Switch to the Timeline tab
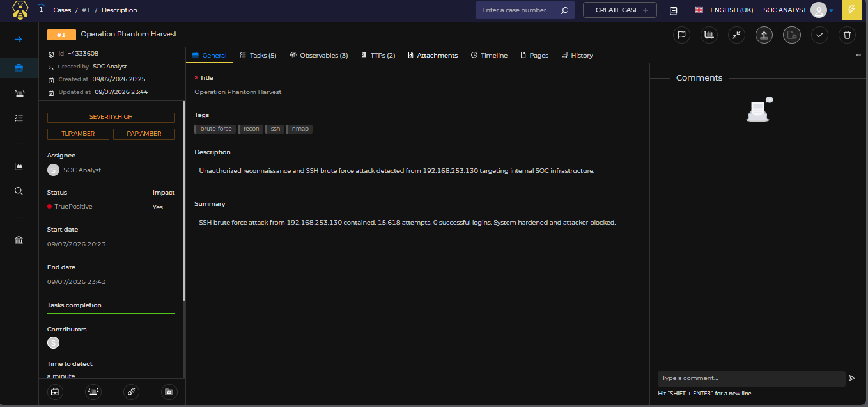This screenshot has height=407, width=868. pyautogui.click(x=489, y=56)
